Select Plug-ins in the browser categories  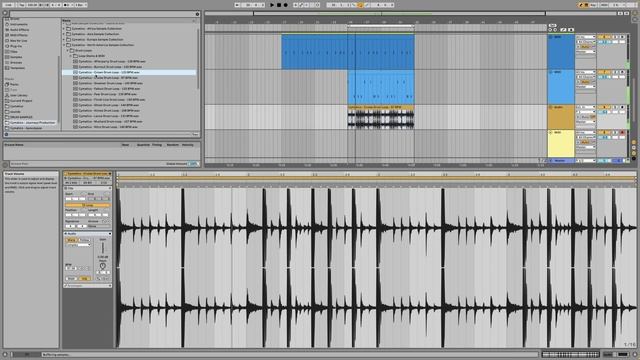(16, 46)
